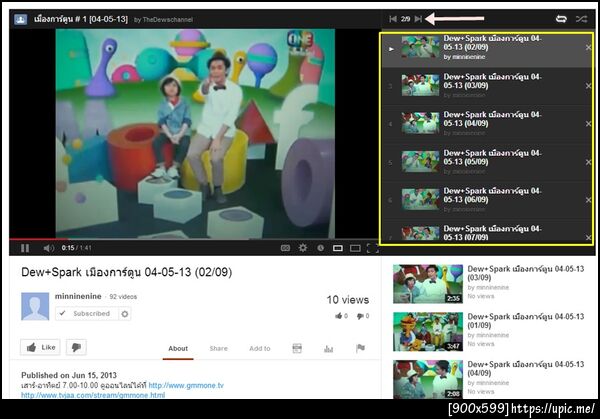
Task: Click the 92 videos count
Action: pos(123,297)
